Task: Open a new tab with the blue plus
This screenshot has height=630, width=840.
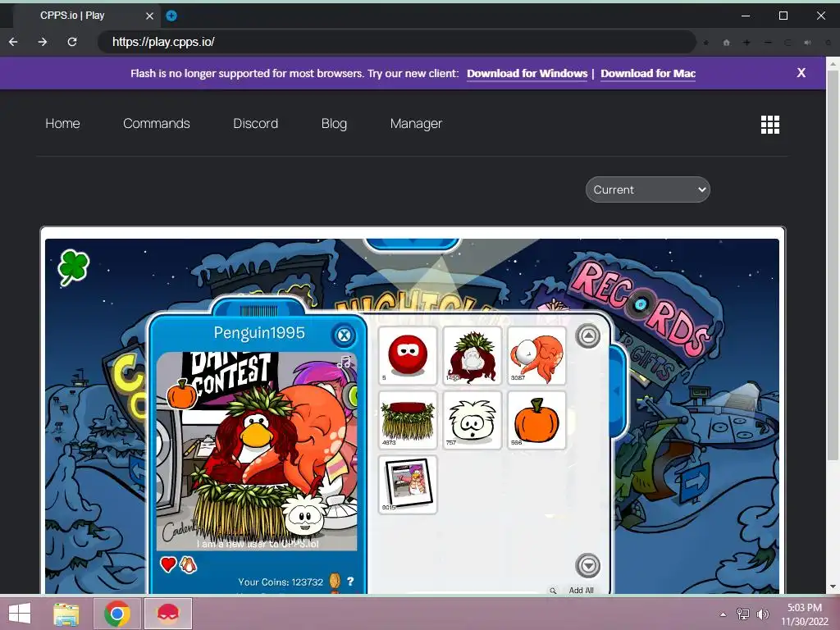Action: coord(171,16)
